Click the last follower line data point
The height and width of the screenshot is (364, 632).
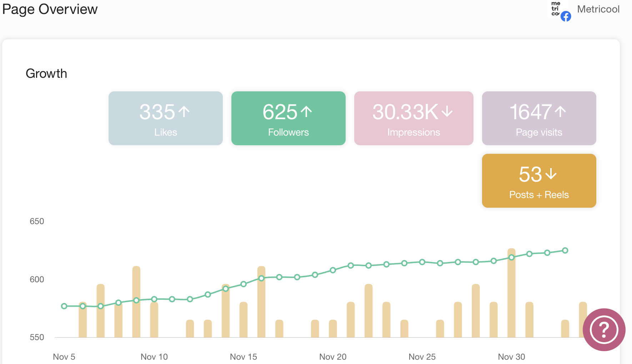(565, 251)
